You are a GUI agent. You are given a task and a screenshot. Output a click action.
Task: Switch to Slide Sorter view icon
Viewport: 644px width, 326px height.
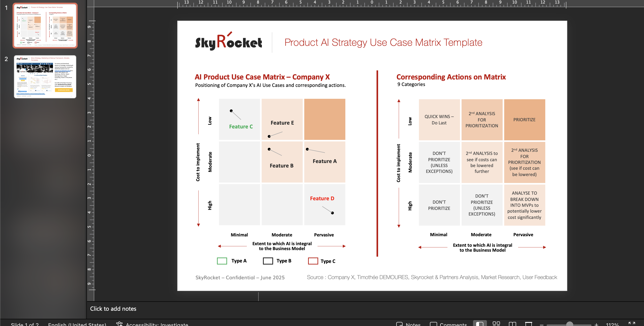[x=496, y=324]
